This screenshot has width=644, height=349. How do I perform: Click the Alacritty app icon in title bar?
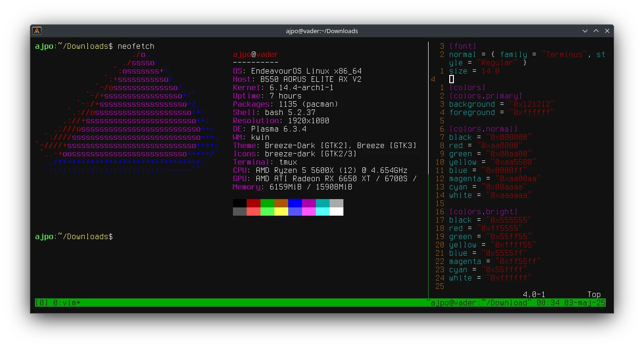[x=37, y=31]
